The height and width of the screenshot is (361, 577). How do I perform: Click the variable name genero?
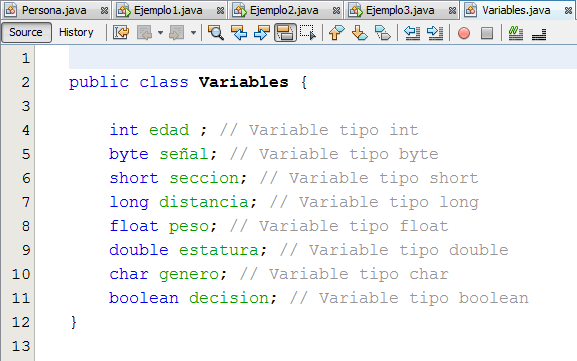189,275
